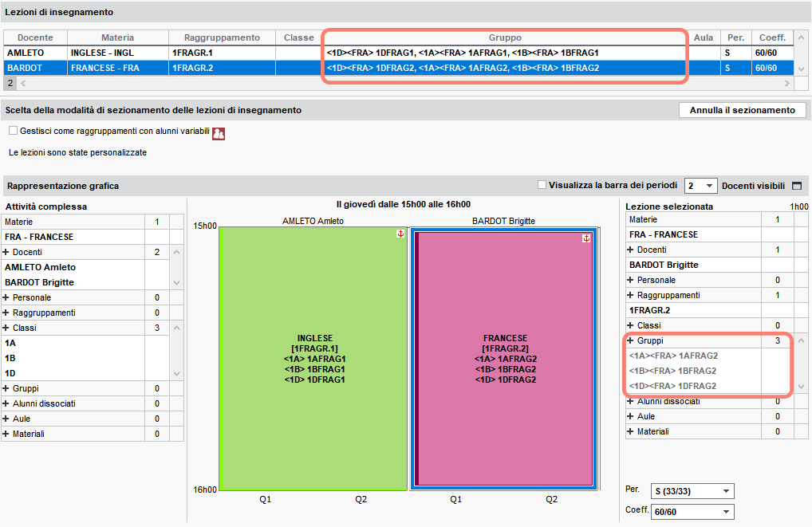The image size is (812, 527).
Task: Sort lessons by Materia column header
Action: click(x=117, y=37)
